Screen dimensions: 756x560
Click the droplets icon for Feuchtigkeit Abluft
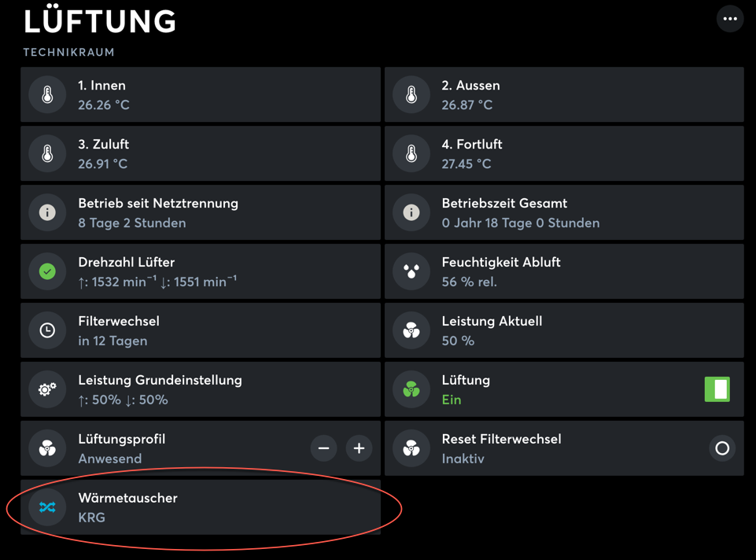pos(411,272)
